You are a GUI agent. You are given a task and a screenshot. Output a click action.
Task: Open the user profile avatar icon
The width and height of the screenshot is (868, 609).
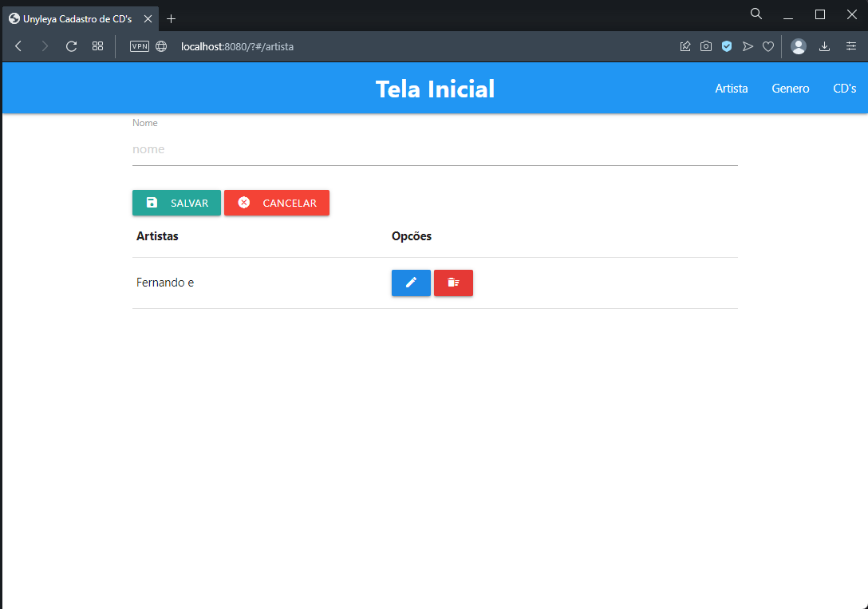(799, 47)
